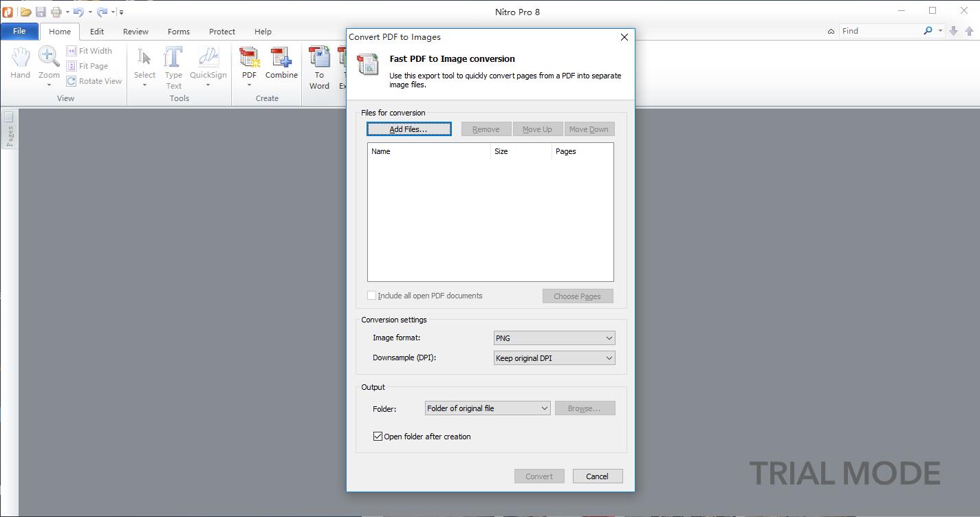Screen dimensions: 980x517
Task: Click the find next down arrow
Action: pos(953,31)
